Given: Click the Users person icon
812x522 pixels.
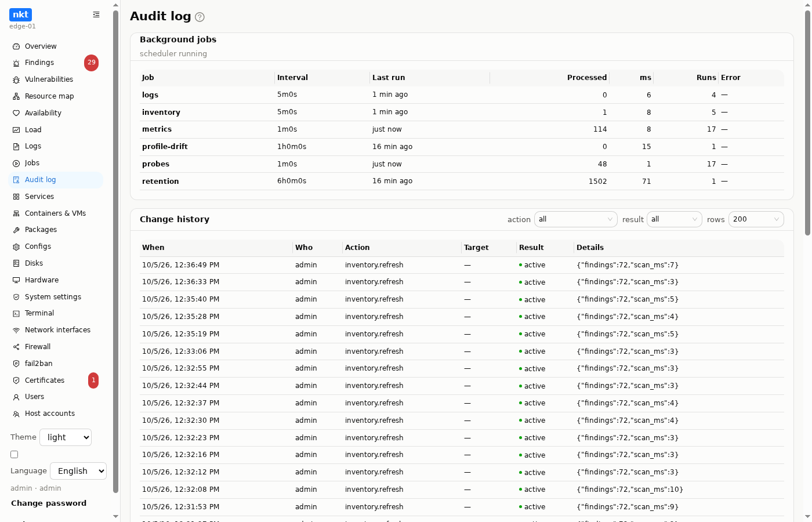Looking at the screenshot, I should click(16, 397).
